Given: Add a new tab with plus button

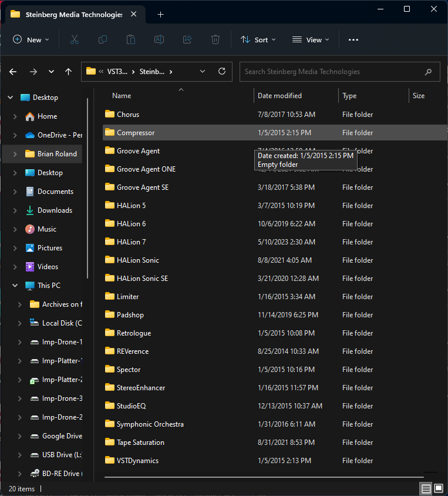Looking at the screenshot, I should pyautogui.click(x=160, y=15).
